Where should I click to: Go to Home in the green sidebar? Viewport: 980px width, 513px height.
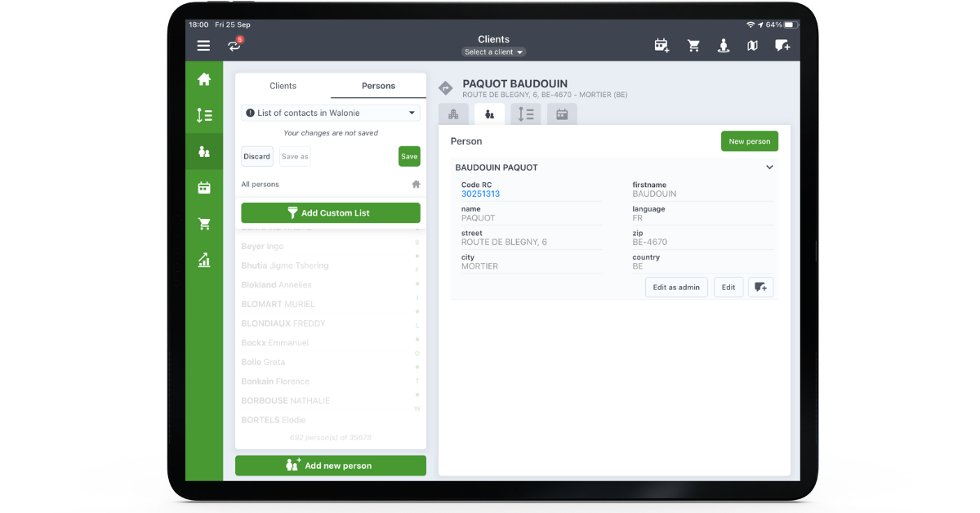[204, 79]
